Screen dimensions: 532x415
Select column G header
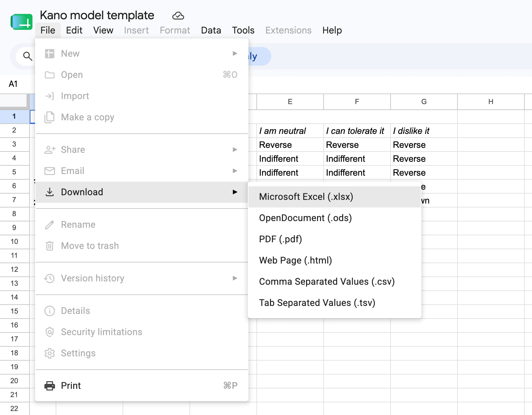pos(424,102)
